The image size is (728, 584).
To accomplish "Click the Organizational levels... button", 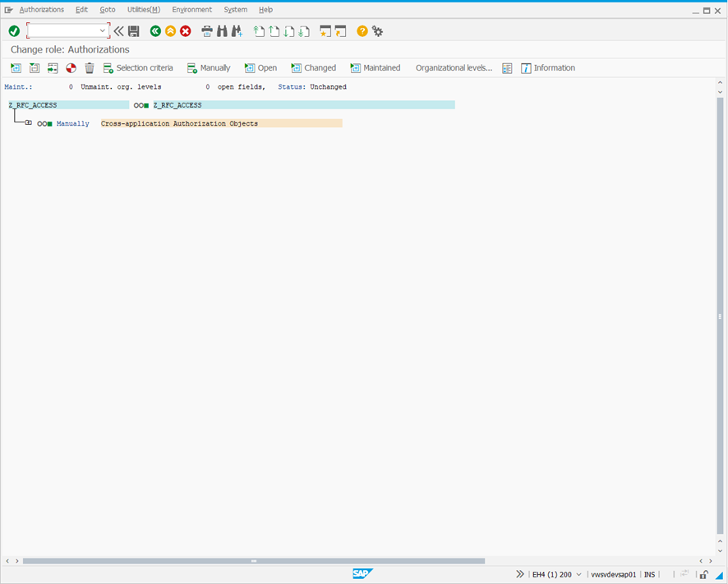I will point(453,67).
